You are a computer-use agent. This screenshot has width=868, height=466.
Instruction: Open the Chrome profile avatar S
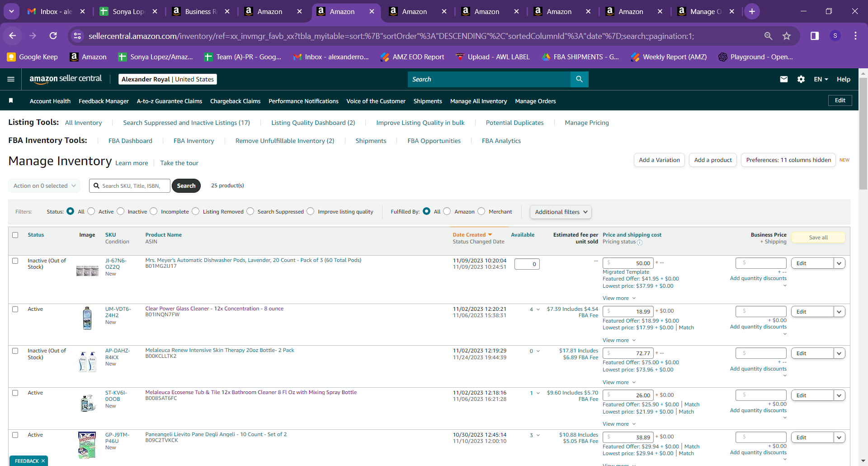(835, 36)
